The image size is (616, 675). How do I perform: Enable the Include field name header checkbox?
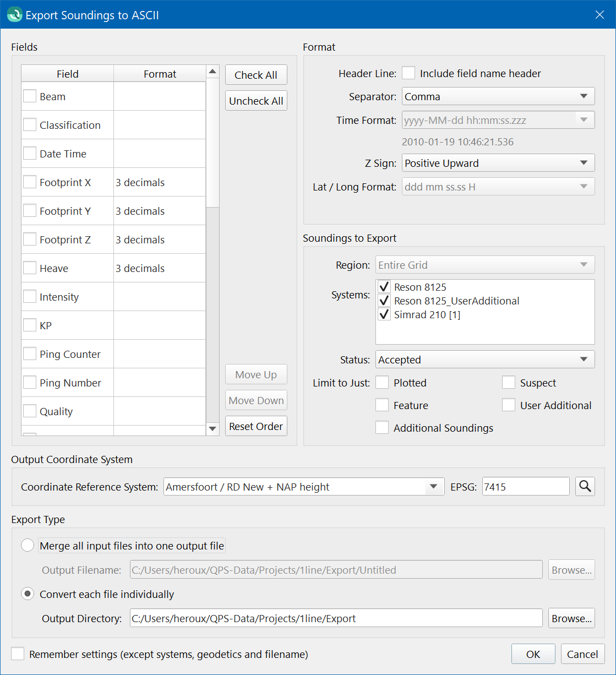coord(408,73)
